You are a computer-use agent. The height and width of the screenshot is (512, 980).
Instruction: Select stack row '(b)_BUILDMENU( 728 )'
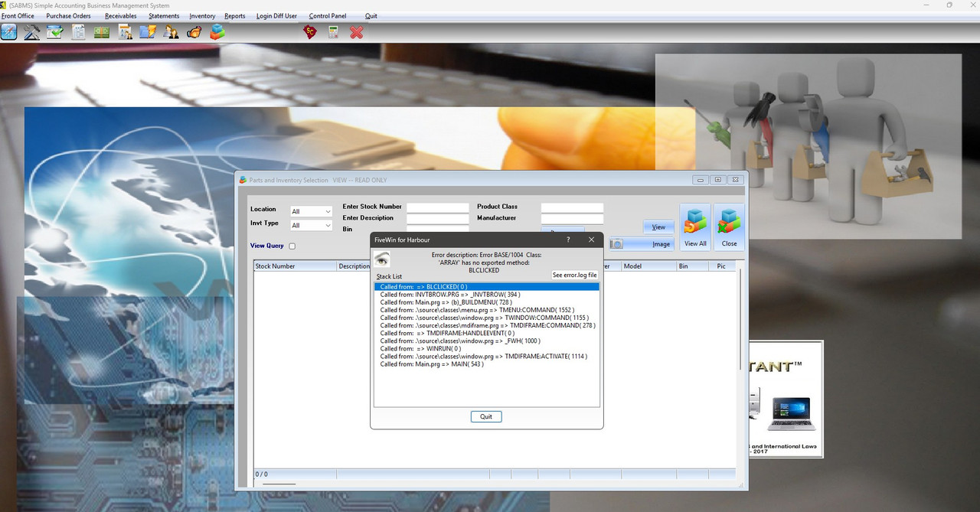[487, 302]
